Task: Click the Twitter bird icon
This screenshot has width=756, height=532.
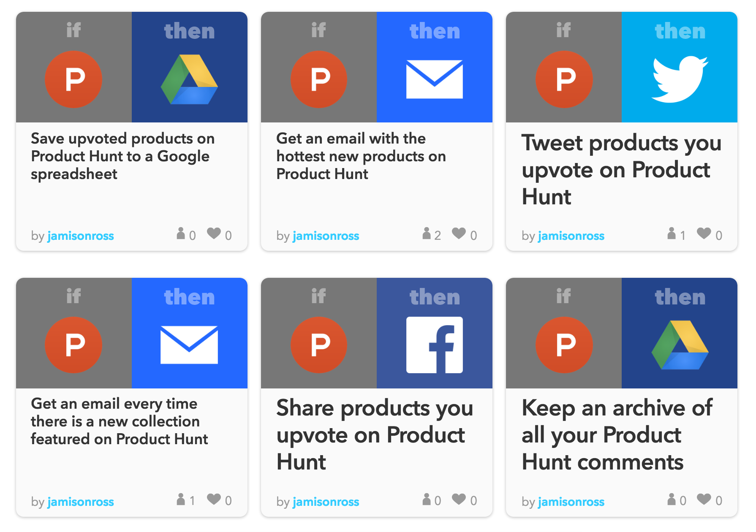Action: (680, 79)
